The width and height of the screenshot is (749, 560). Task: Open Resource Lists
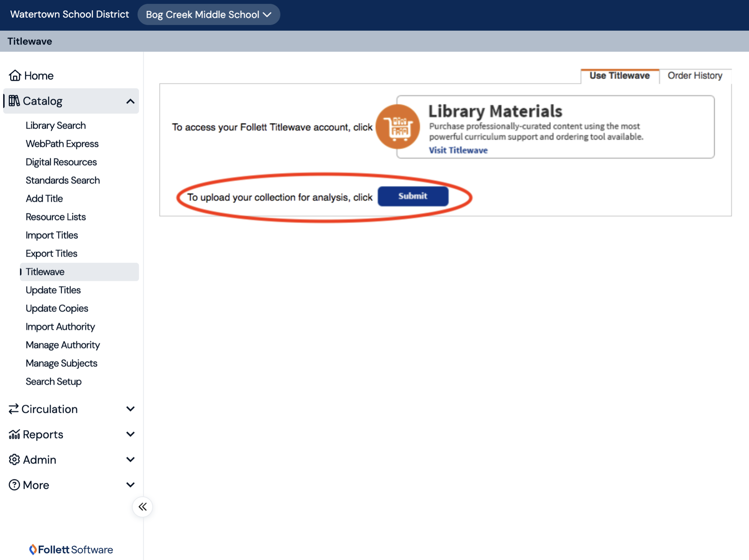(x=56, y=217)
